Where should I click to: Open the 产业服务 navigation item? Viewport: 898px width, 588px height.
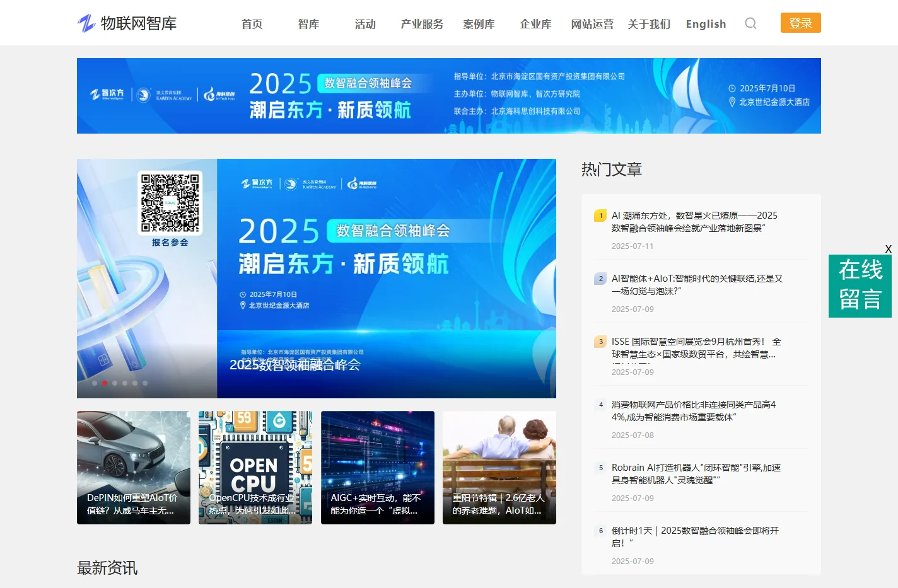[x=422, y=24]
